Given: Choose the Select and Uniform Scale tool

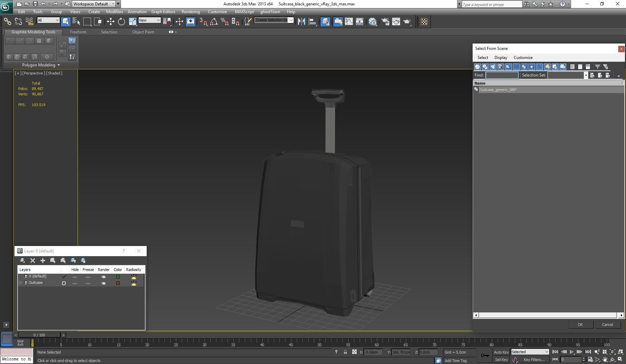Looking at the screenshot, I should [x=132, y=22].
